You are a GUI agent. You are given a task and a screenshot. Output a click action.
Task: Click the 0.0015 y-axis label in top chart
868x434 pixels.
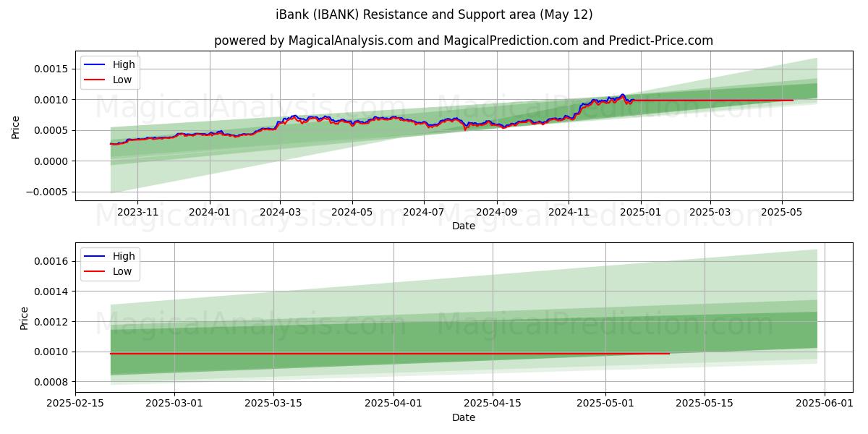(x=51, y=69)
